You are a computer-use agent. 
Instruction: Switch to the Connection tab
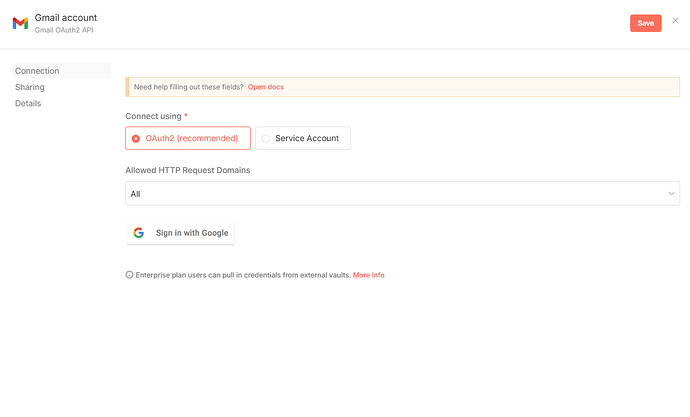point(37,71)
